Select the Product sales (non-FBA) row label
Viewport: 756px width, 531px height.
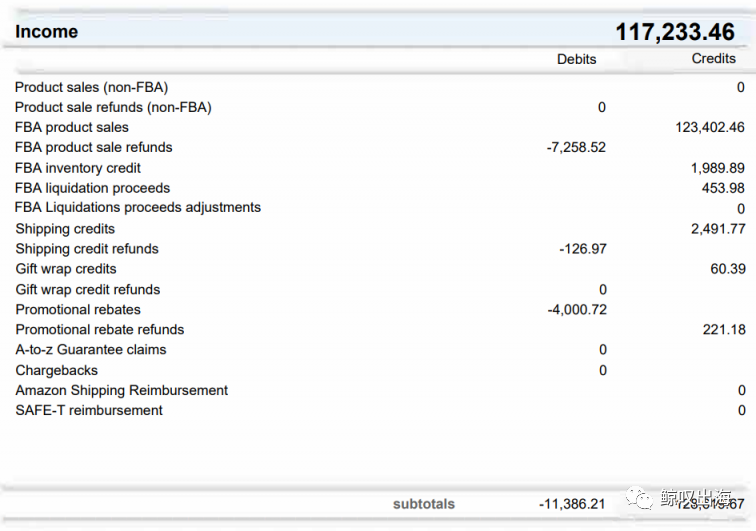coord(92,87)
